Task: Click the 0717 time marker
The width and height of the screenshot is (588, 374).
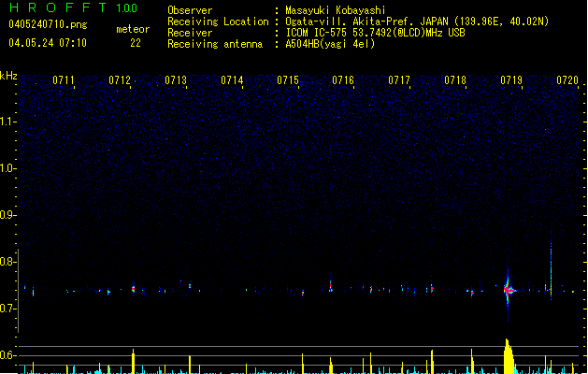Action: (399, 80)
